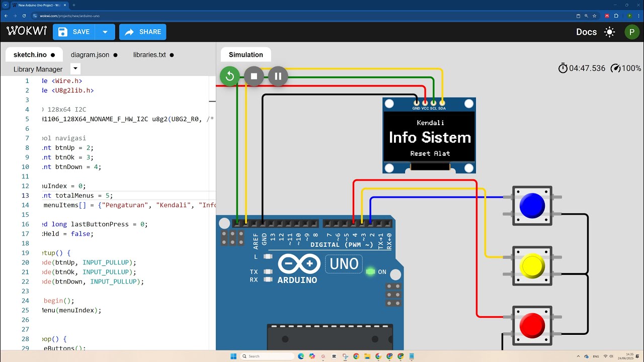Click the OLED SDA pin
Image resolution: width=644 pixels, height=362 pixels.
pyautogui.click(x=442, y=103)
